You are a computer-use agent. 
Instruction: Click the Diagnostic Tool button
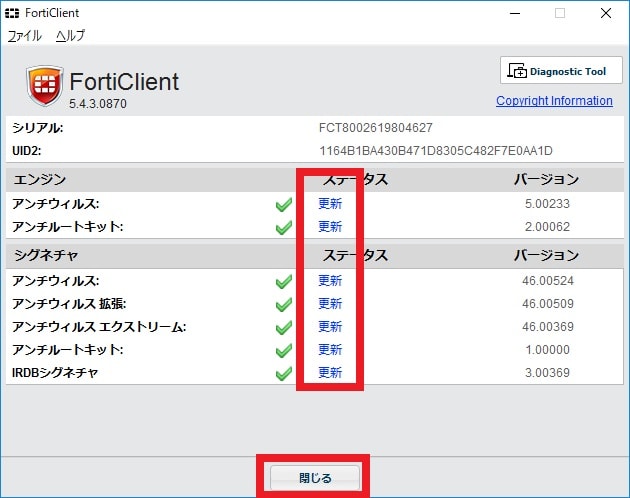561,70
